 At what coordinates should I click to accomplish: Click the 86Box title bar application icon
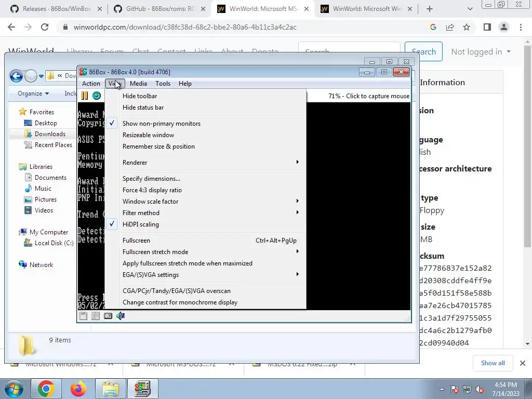click(x=83, y=72)
